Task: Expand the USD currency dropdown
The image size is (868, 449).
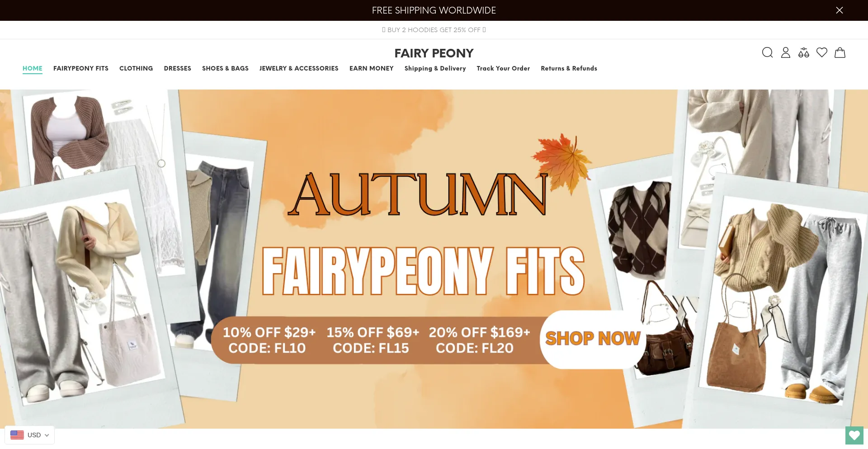Action: (x=30, y=435)
